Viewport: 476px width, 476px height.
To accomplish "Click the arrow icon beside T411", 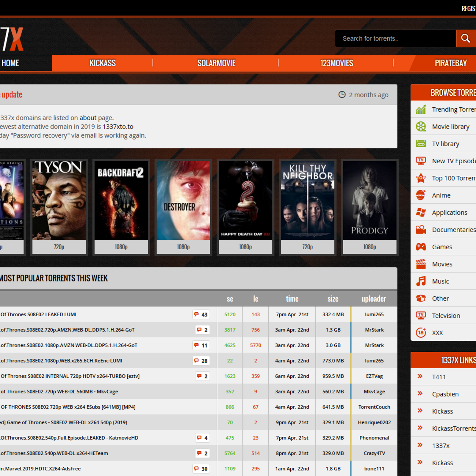I will point(420,376).
